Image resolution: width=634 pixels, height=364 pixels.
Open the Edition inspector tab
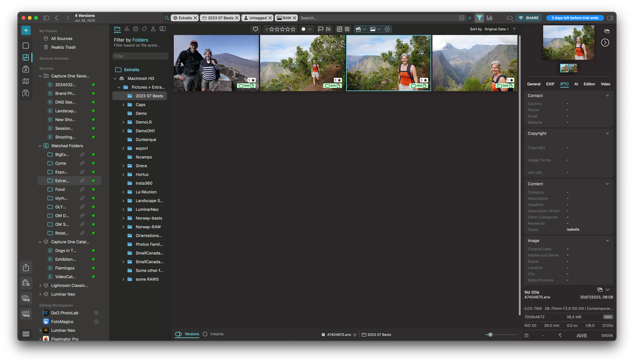pyautogui.click(x=589, y=84)
